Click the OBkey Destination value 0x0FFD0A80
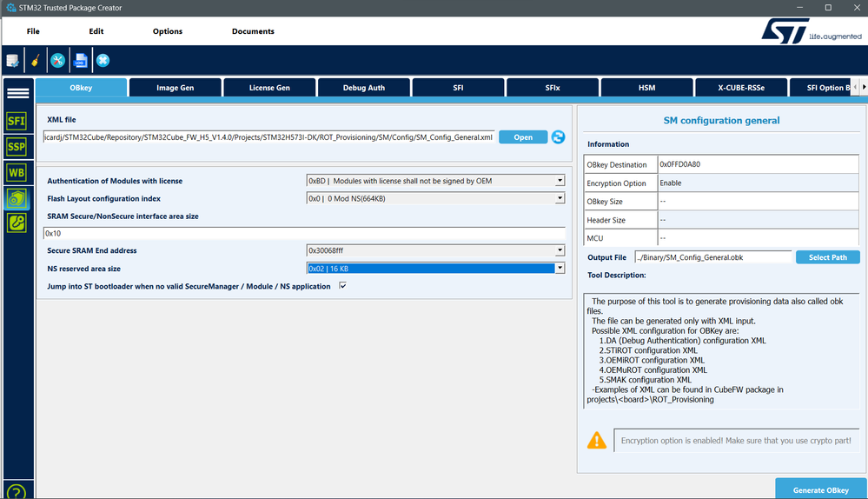The width and height of the screenshot is (868, 499). tap(758, 164)
